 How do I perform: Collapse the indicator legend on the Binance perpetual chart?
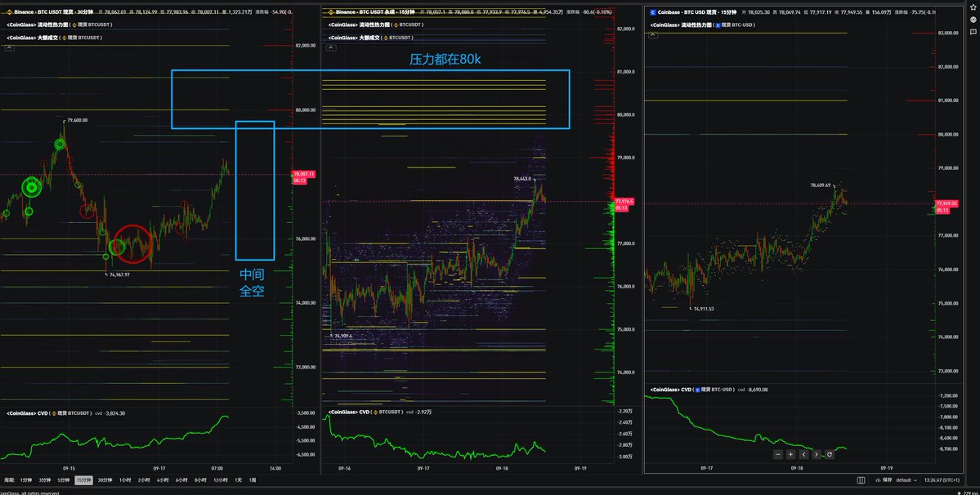[x=331, y=47]
